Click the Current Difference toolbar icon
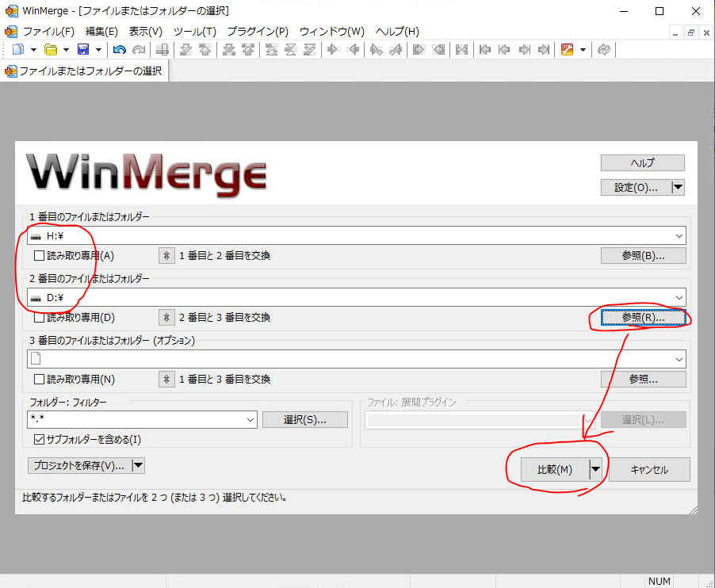The image size is (715, 588). [290, 49]
